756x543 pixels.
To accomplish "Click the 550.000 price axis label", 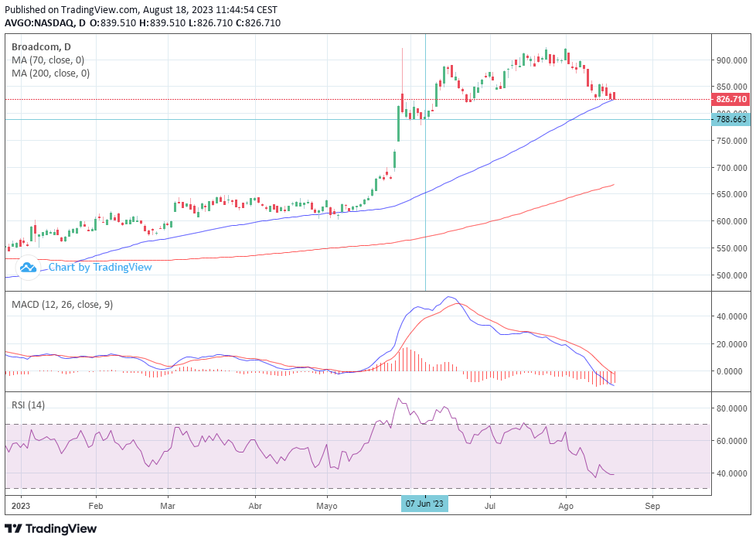I will click(x=731, y=248).
